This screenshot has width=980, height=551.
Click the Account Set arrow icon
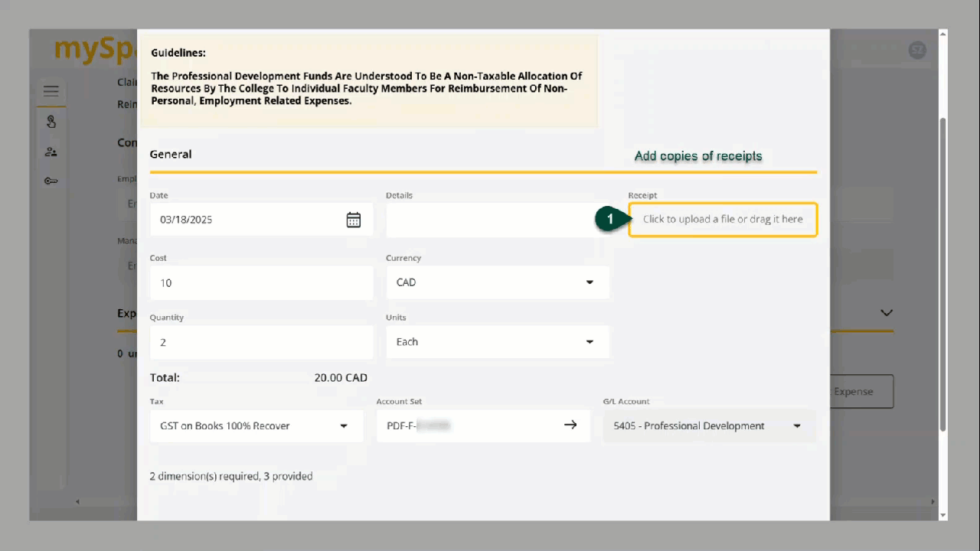pyautogui.click(x=570, y=425)
